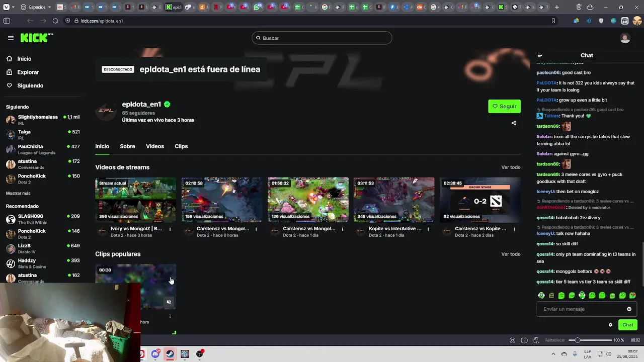This screenshot has width=644, height=362.
Task: Open Siguiendo in sidebar navigation
Action: pyautogui.click(x=30, y=85)
